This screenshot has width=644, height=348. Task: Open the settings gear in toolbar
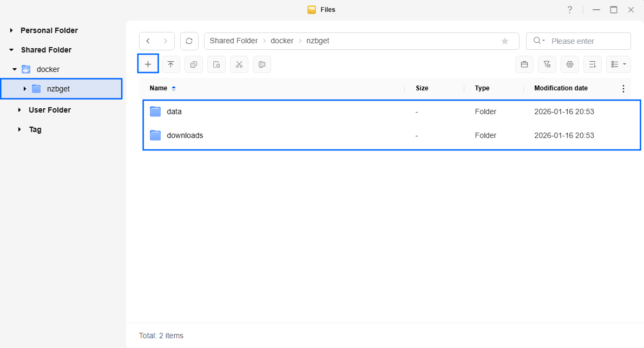pyautogui.click(x=570, y=64)
